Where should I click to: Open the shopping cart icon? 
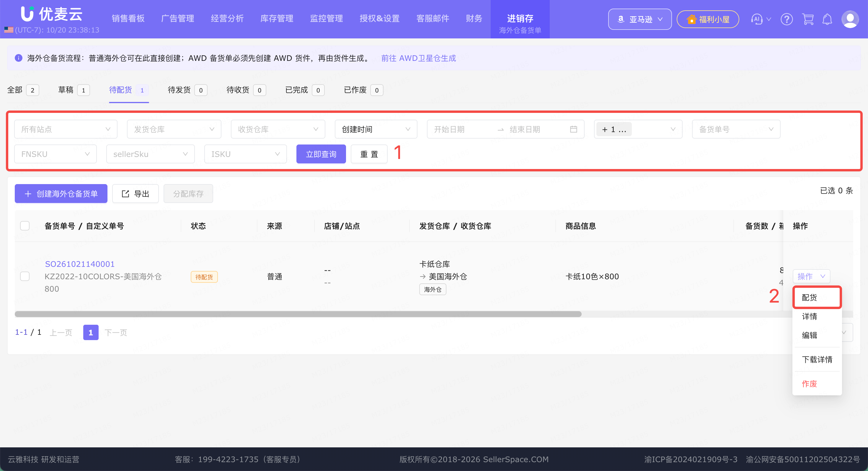[x=808, y=19]
